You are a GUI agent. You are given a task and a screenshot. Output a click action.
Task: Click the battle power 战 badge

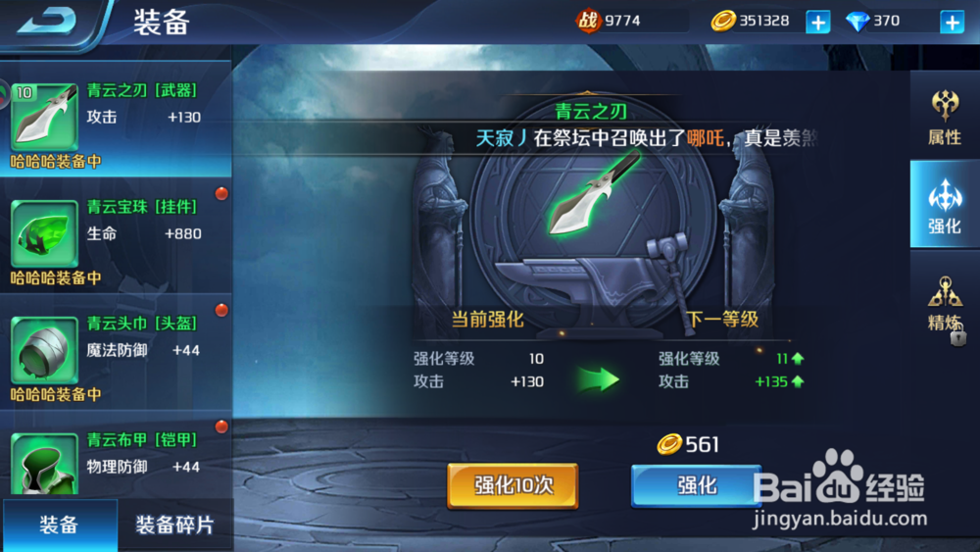pos(587,22)
